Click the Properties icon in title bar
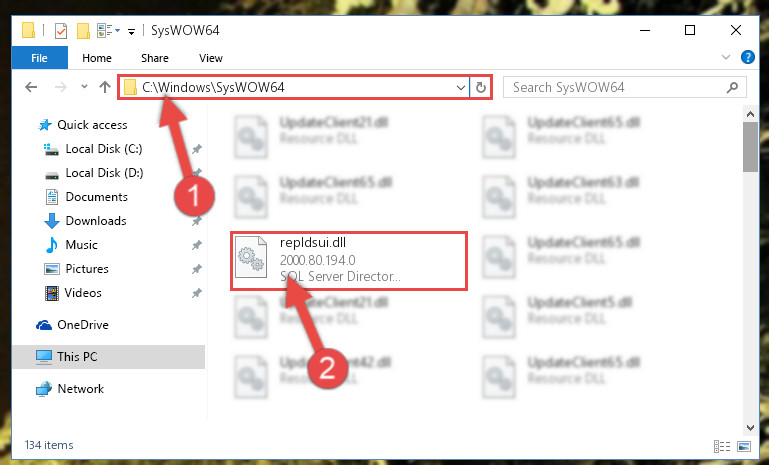 [61, 31]
